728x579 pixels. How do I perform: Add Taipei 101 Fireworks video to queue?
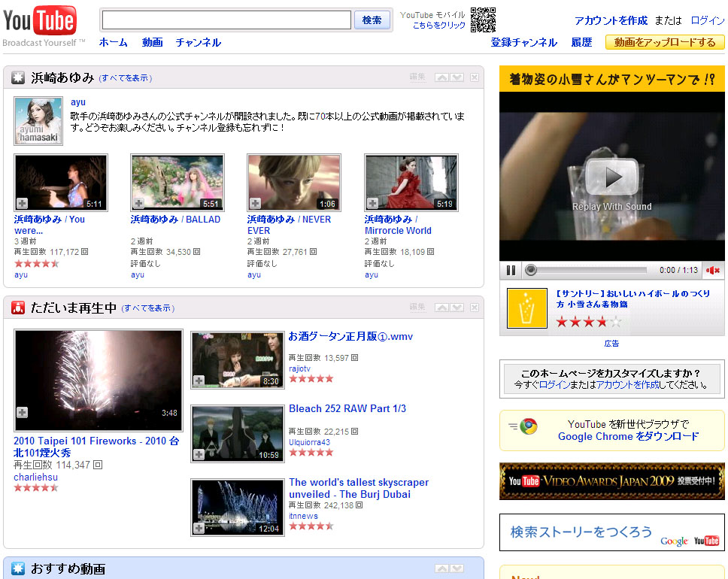click(x=22, y=412)
